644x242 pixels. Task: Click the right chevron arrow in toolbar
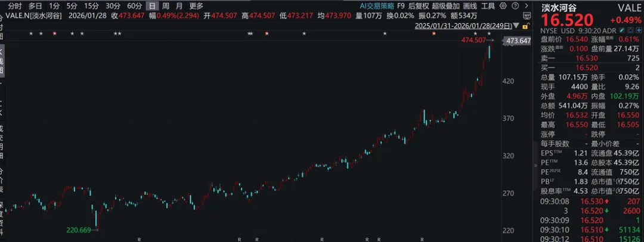[527, 6]
